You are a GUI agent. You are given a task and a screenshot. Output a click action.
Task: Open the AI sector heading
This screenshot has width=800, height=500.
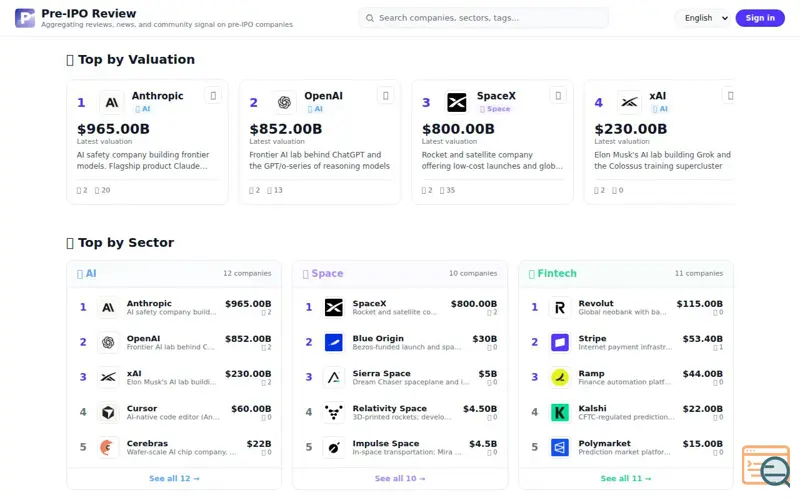tap(86, 273)
